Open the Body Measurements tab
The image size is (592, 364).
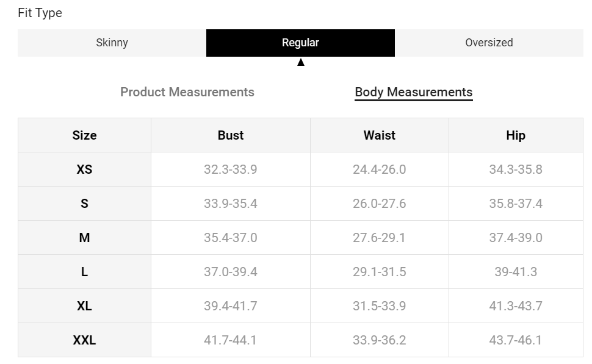click(x=413, y=92)
